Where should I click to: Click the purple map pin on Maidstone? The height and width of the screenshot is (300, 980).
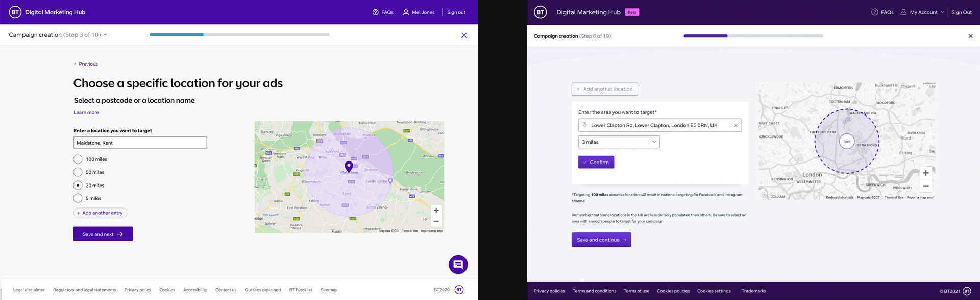(x=349, y=167)
